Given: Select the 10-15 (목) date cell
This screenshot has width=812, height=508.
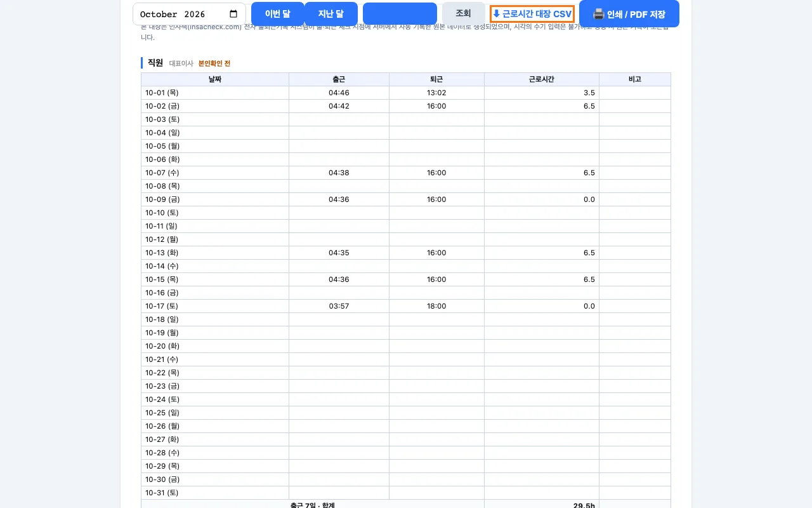Looking at the screenshot, I should point(215,279).
